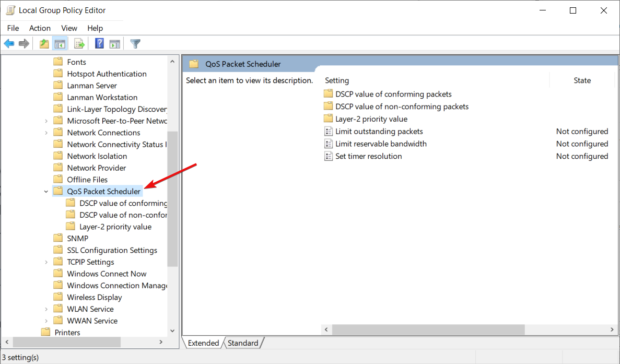Switch to the Extended tab
Image resolution: width=620 pixels, height=364 pixels.
click(203, 343)
